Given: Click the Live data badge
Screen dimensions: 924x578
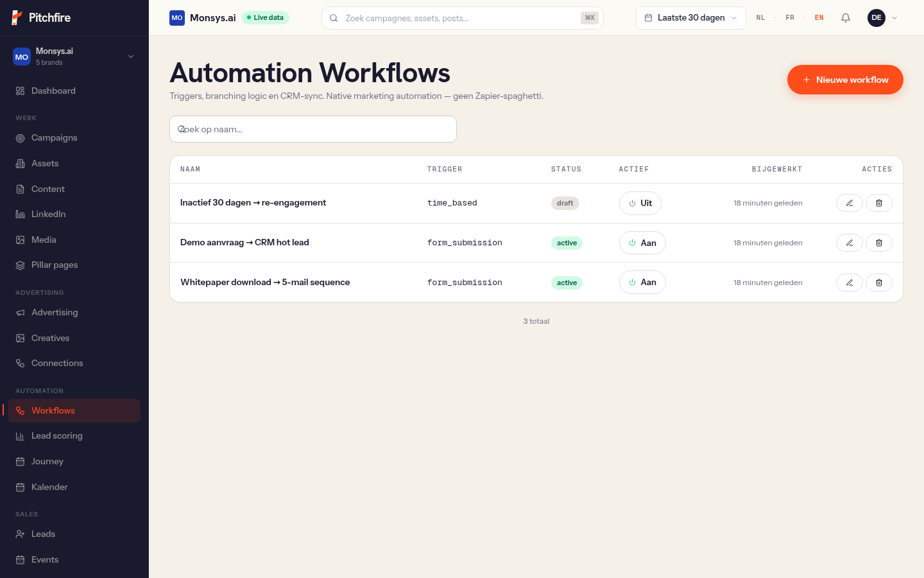Looking at the screenshot, I should [266, 18].
